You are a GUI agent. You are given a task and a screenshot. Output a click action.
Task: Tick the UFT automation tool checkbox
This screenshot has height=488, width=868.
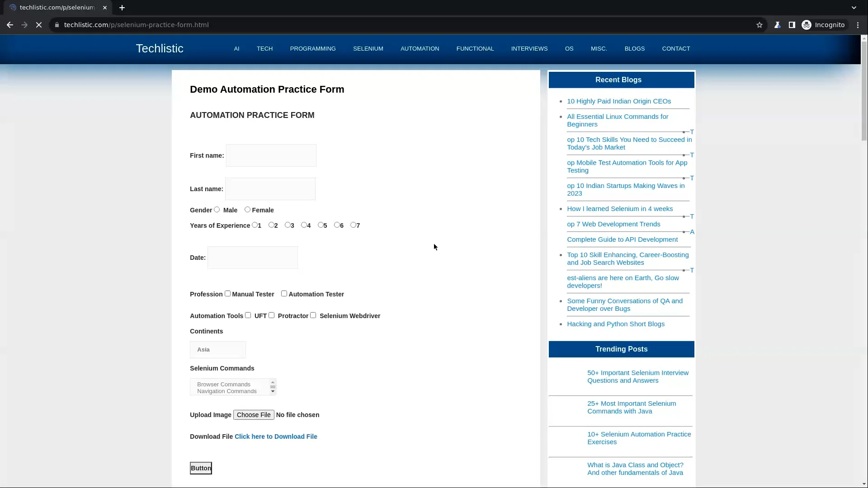[248, 315]
